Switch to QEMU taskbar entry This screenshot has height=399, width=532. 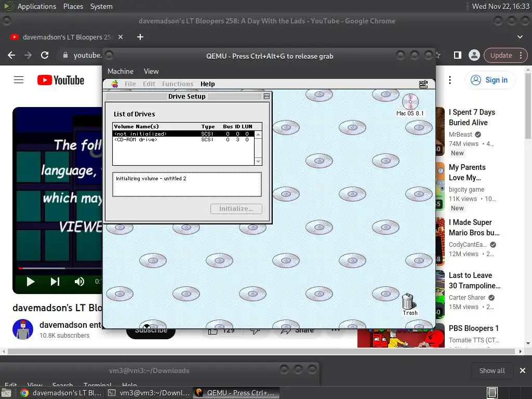click(236, 393)
